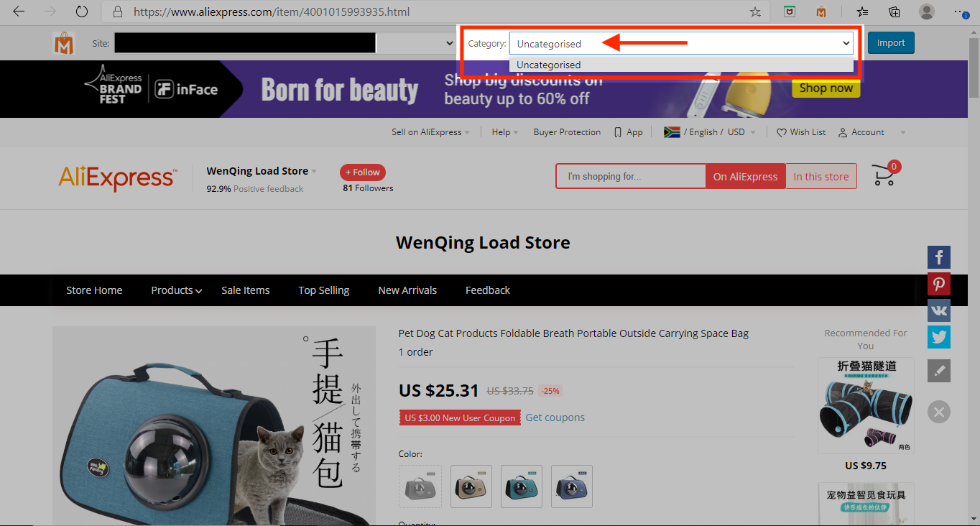This screenshot has height=526, width=980.
Task: Search In this store button
Action: point(821,177)
